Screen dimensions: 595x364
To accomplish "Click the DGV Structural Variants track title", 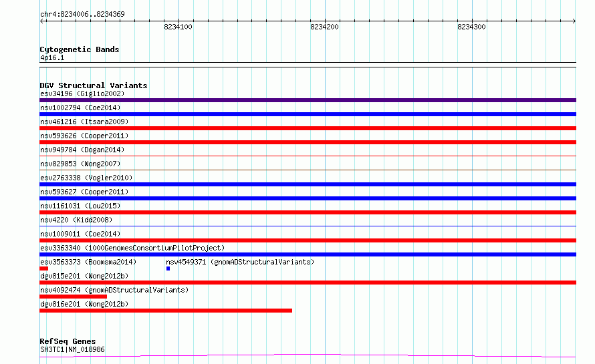I will pyautogui.click(x=94, y=85).
